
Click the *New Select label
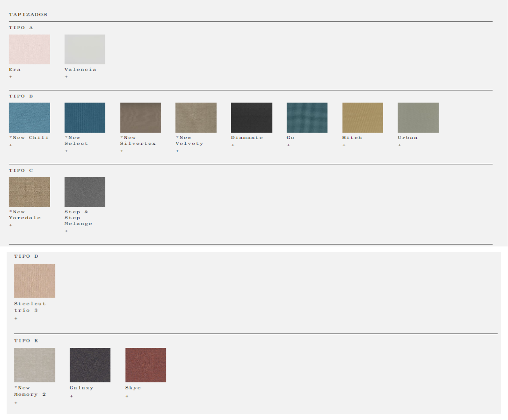pos(76,140)
